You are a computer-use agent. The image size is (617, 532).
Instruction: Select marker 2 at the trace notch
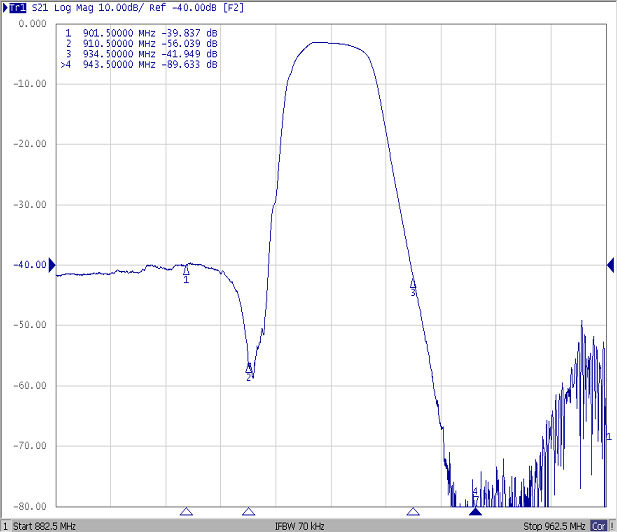249,368
